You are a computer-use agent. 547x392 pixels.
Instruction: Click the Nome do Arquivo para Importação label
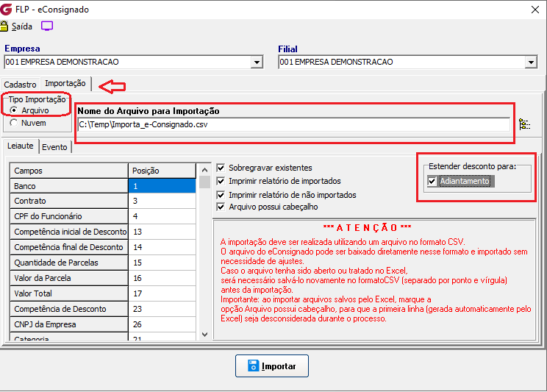click(x=149, y=111)
